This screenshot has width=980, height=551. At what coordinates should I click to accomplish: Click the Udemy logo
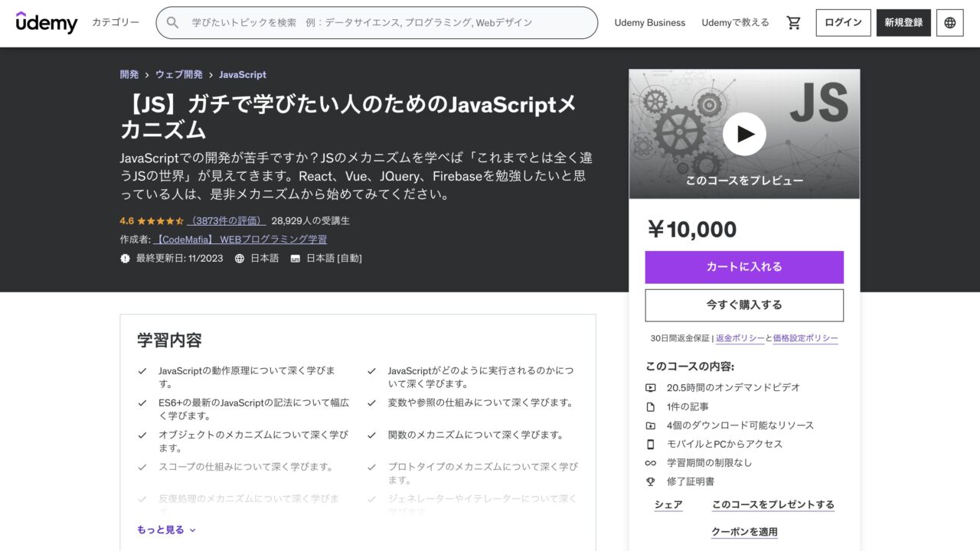click(47, 23)
